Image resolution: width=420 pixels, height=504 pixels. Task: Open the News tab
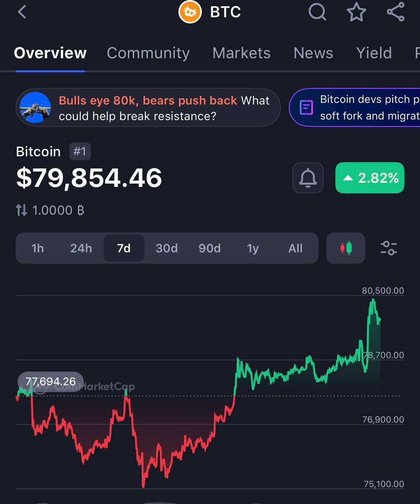[313, 53]
